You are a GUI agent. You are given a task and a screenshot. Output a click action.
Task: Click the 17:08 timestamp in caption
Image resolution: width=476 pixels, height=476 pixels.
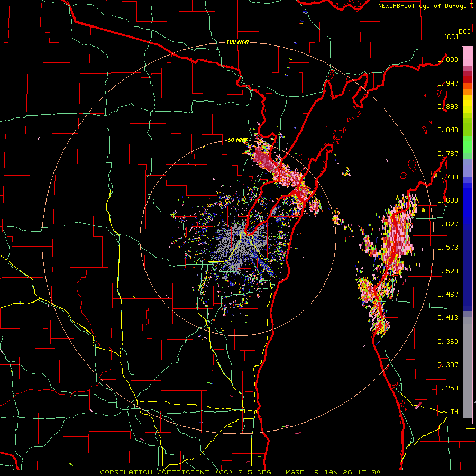click(369, 472)
